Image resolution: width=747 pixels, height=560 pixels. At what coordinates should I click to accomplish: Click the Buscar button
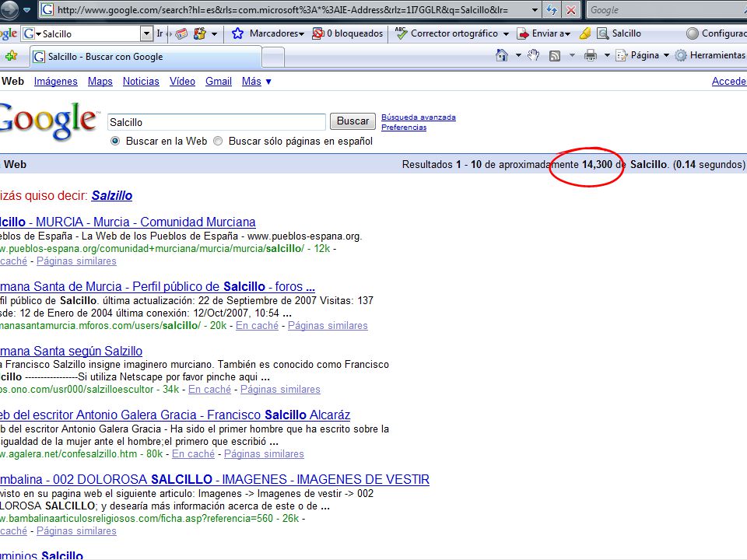[352, 121]
